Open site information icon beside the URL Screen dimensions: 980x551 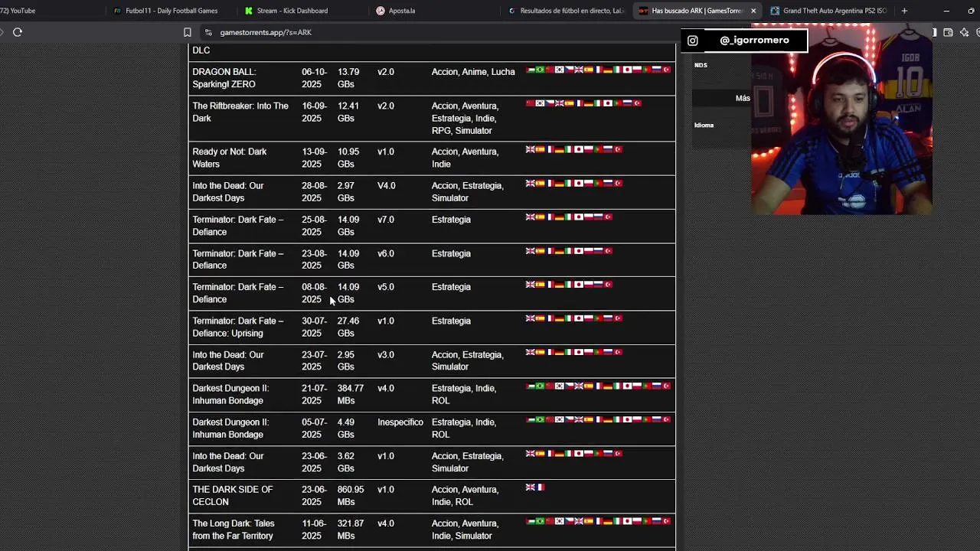tap(208, 32)
